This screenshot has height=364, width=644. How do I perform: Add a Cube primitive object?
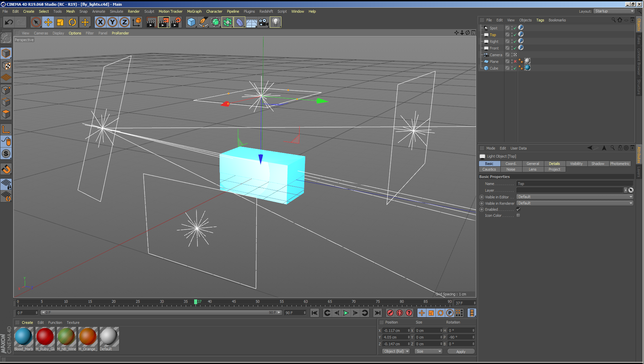(191, 22)
